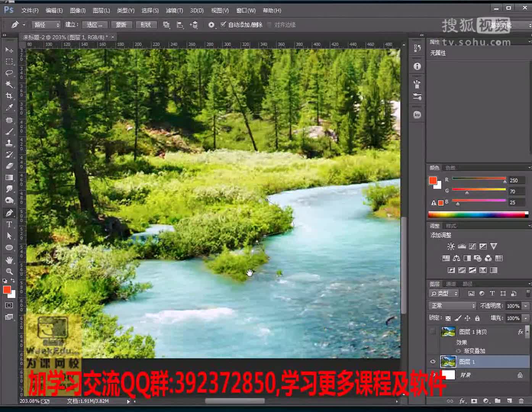532x412 pixels.
Task: Expand the toolbox double arrows
Action: coord(5,35)
